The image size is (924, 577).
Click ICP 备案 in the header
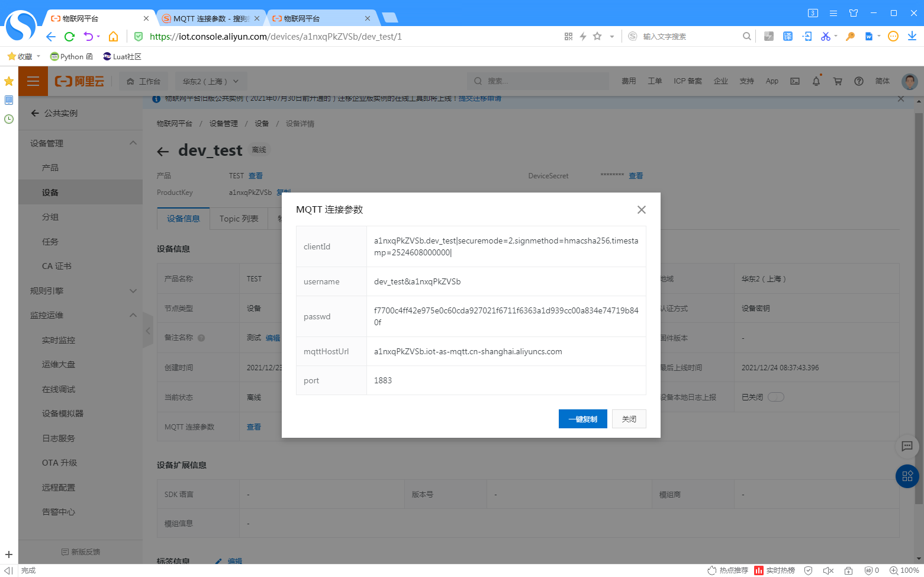(688, 81)
